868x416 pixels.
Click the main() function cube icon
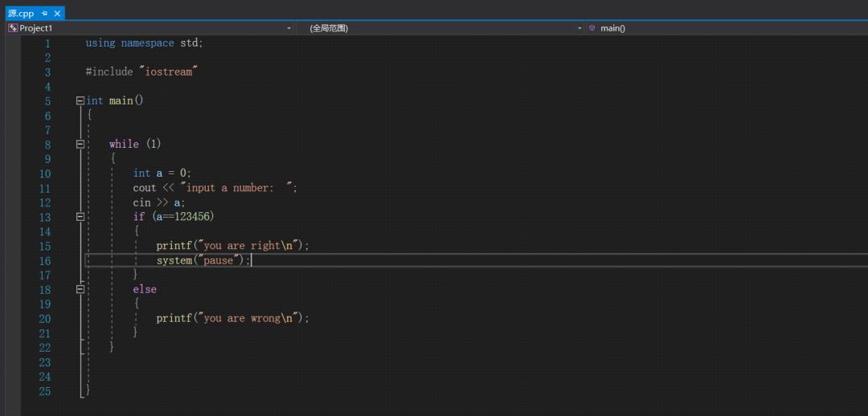point(592,27)
